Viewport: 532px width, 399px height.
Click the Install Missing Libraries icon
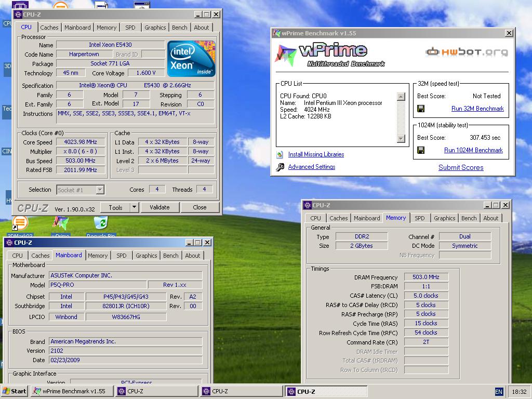tap(280, 155)
